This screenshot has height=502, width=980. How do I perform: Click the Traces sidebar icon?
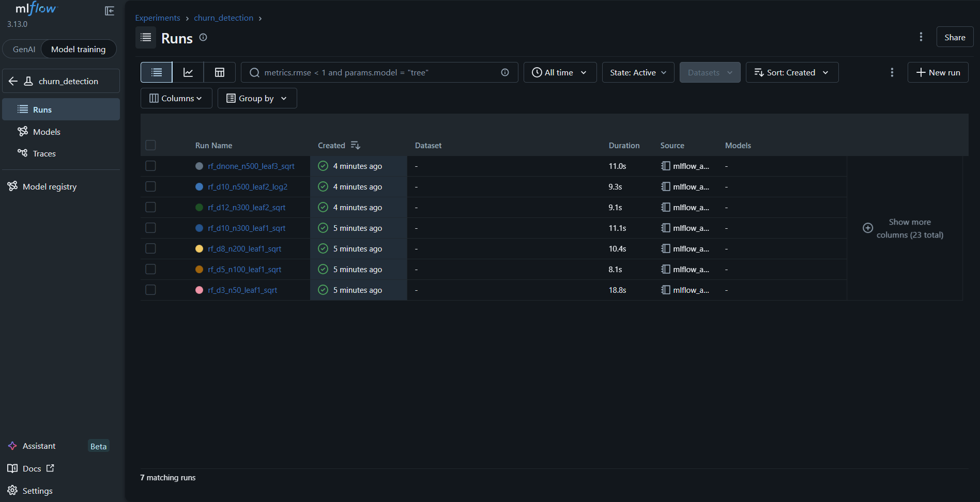(22, 153)
